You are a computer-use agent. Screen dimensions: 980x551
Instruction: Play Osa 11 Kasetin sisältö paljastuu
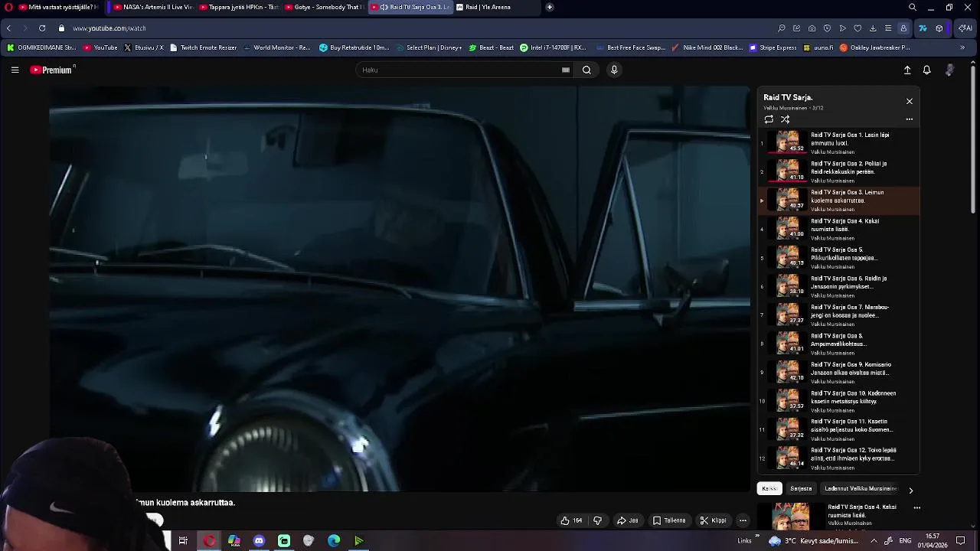(838, 429)
